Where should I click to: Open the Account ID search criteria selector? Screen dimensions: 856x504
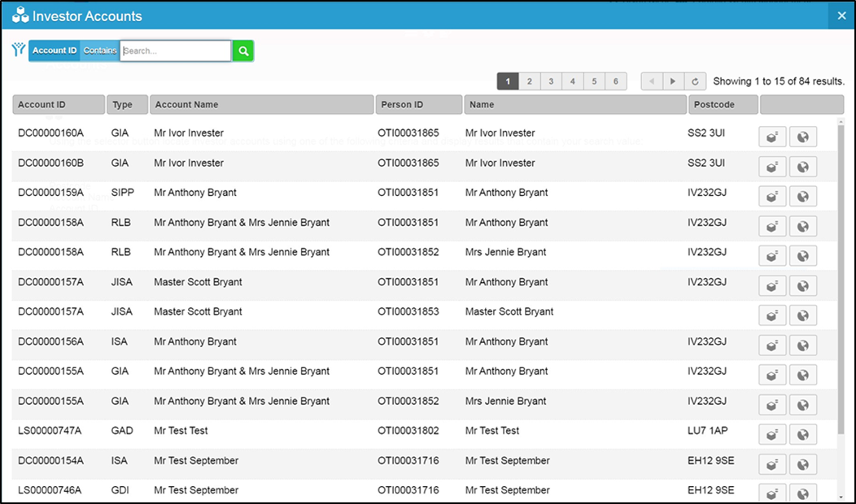pos(54,50)
